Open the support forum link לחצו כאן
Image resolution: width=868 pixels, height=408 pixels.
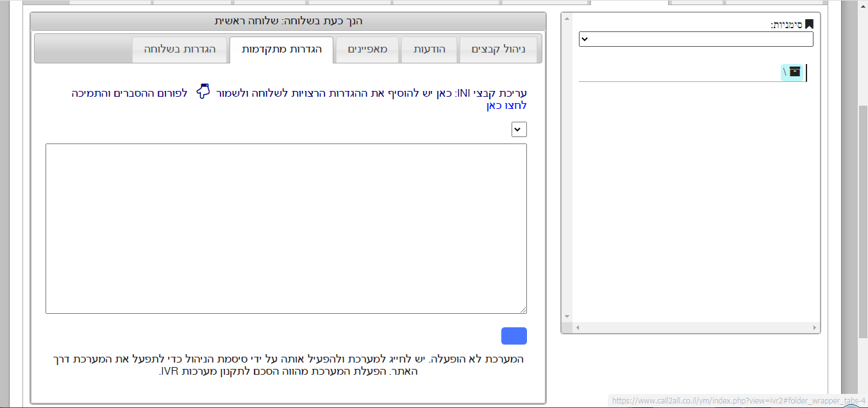pos(506,106)
